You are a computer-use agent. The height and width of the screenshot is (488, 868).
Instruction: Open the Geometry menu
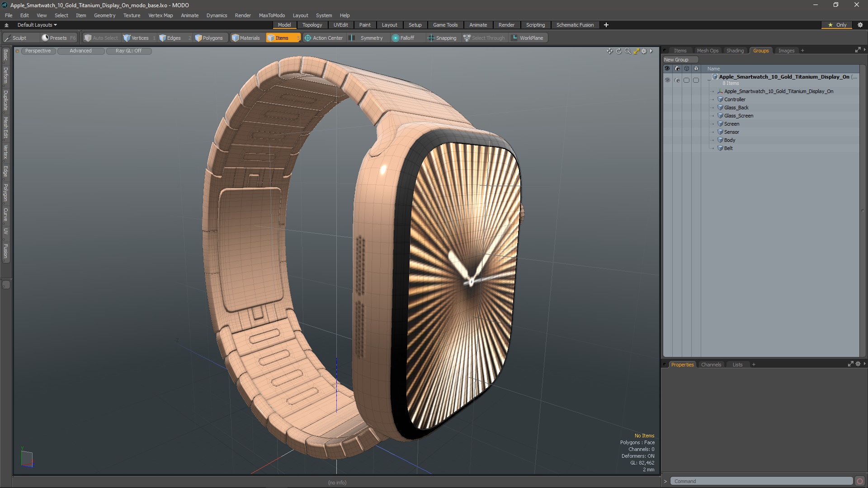pyautogui.click(x=104, y=15)
